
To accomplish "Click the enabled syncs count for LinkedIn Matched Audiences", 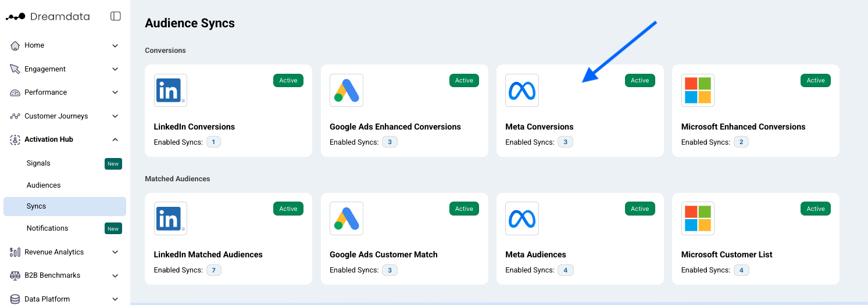I will pos(214,270).
